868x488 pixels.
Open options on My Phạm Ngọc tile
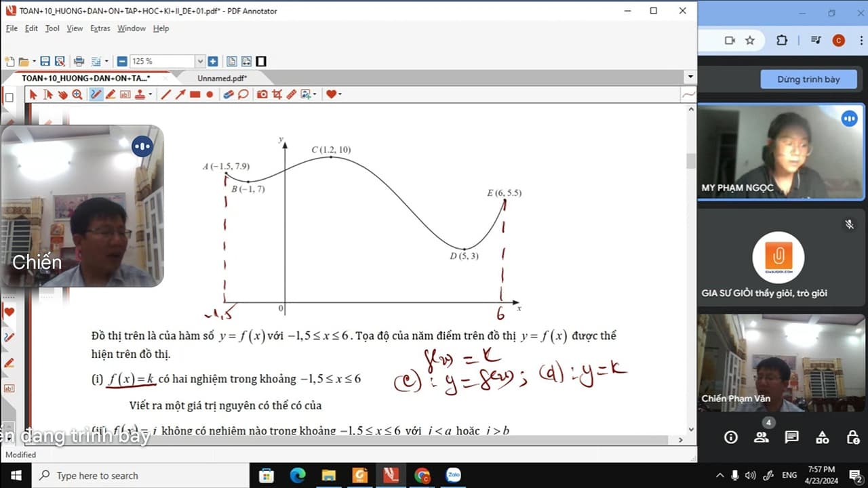tap(849, 119)
